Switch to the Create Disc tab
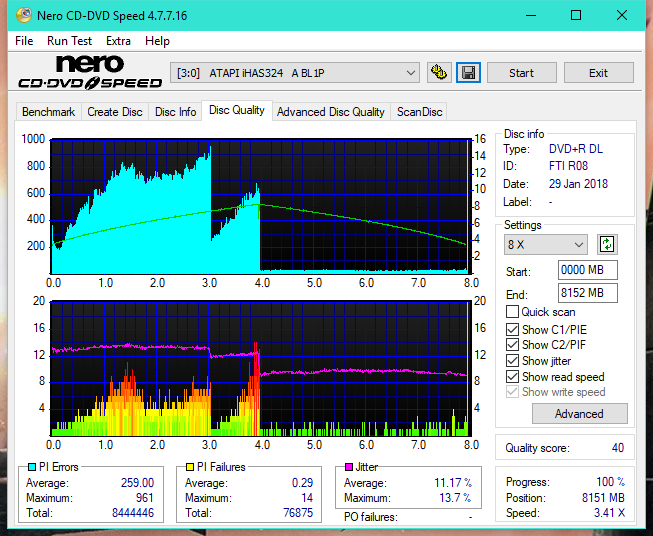This screenshot has height=536, width=653. 115,112
